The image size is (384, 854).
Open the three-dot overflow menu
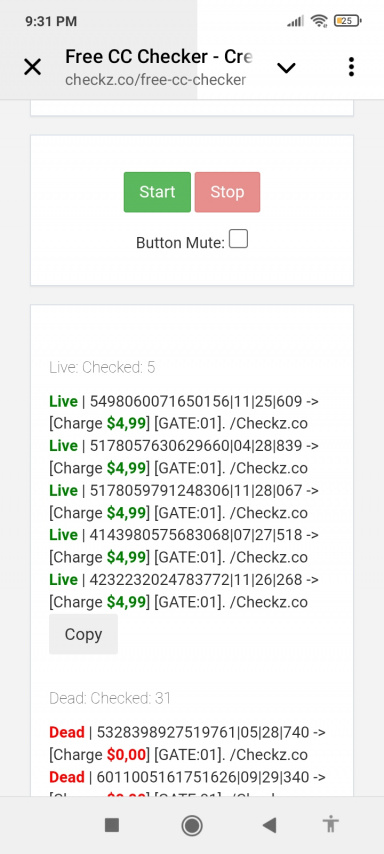(x=351, y=66)
